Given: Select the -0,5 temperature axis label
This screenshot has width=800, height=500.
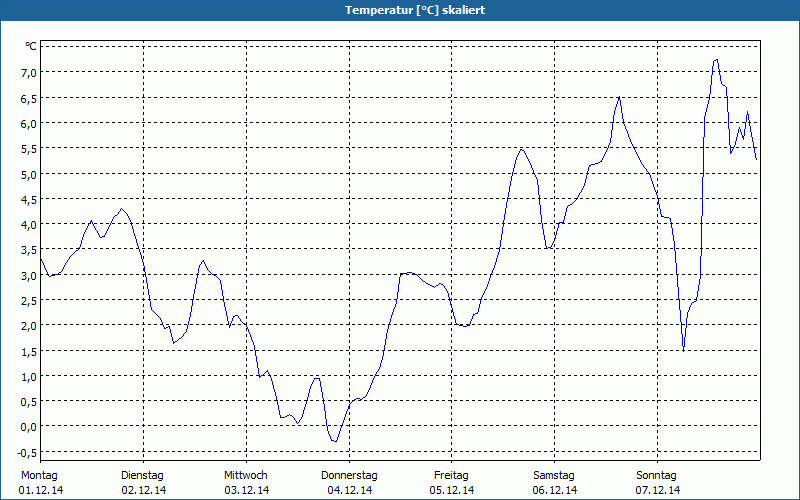Looking at the screenshot, I should click(27, 452).
